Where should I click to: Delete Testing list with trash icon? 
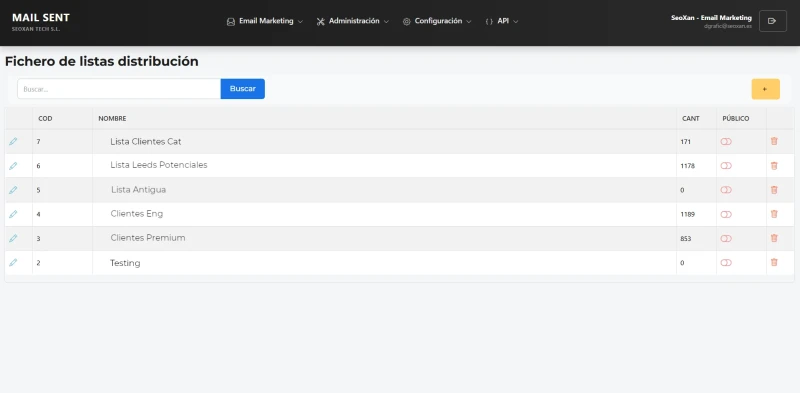pyautogui.click(x=774, y=263)
